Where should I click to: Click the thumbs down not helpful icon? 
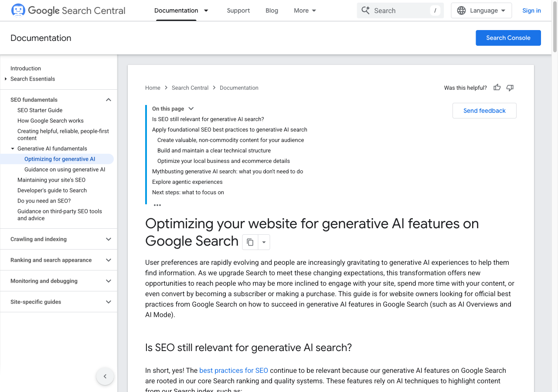click(510, 88)
